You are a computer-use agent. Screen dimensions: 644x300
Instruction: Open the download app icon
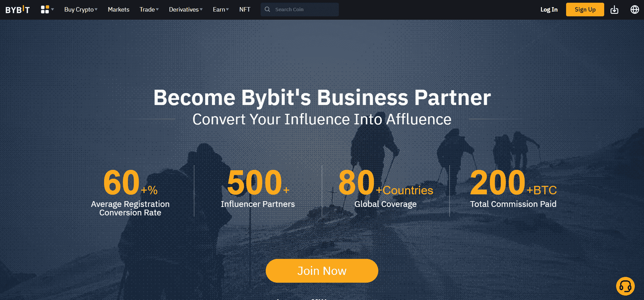click(614, 10)
